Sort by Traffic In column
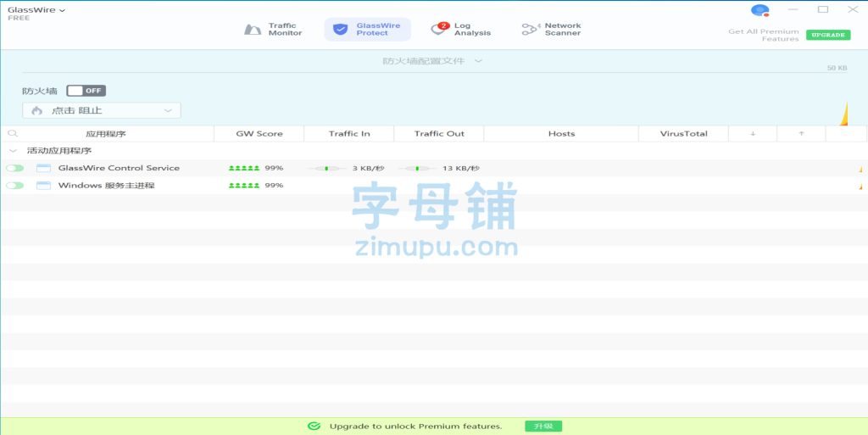Screen dimensions: 868x435 tap(349, 133)
